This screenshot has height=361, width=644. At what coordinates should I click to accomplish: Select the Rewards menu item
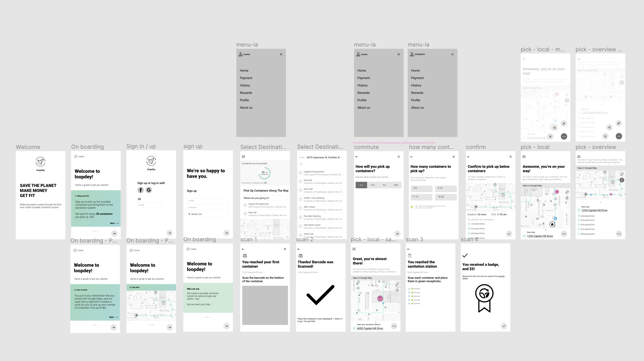pyautogui.click(x=246, y=93)
